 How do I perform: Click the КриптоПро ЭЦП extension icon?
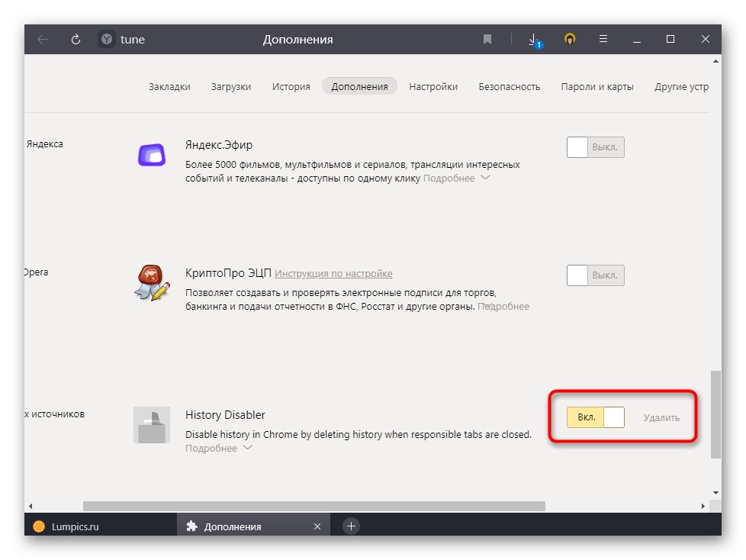[152, 282]
